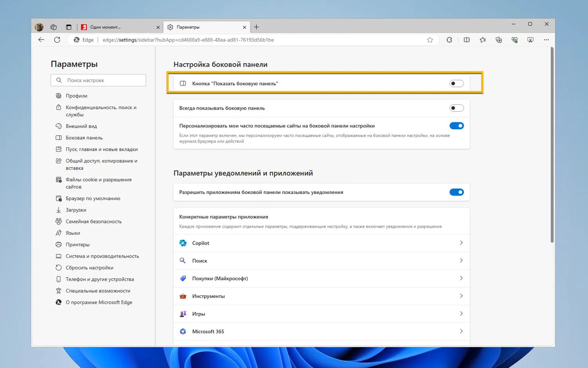Open Семейная безопасность section
The height and width of the screenshot is (368, 588).
click(x=93, y=221)
